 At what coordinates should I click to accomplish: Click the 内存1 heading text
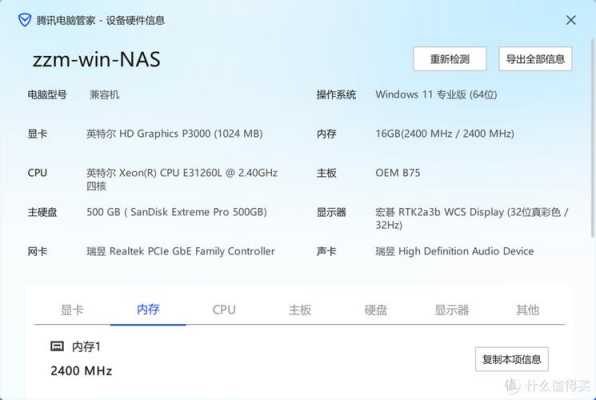point(86,346)
